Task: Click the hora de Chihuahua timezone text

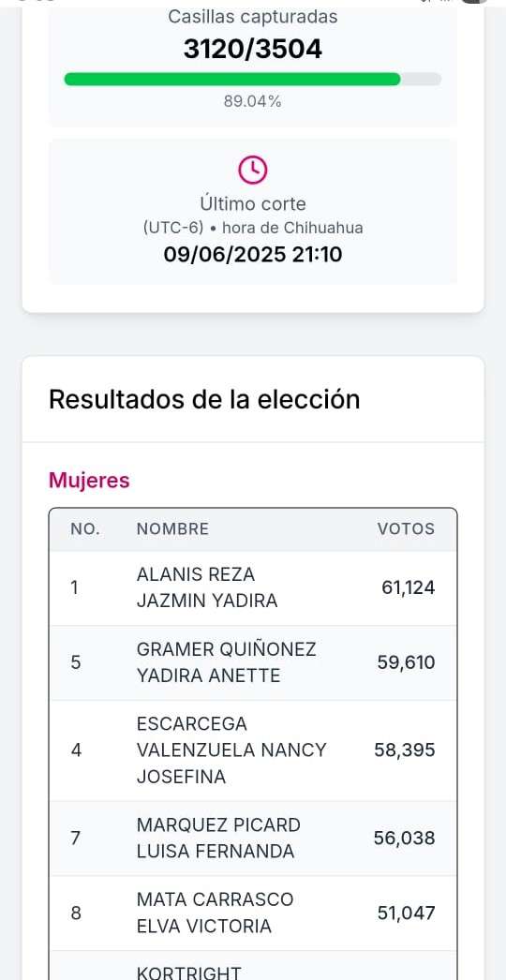Action: point(292,228)
